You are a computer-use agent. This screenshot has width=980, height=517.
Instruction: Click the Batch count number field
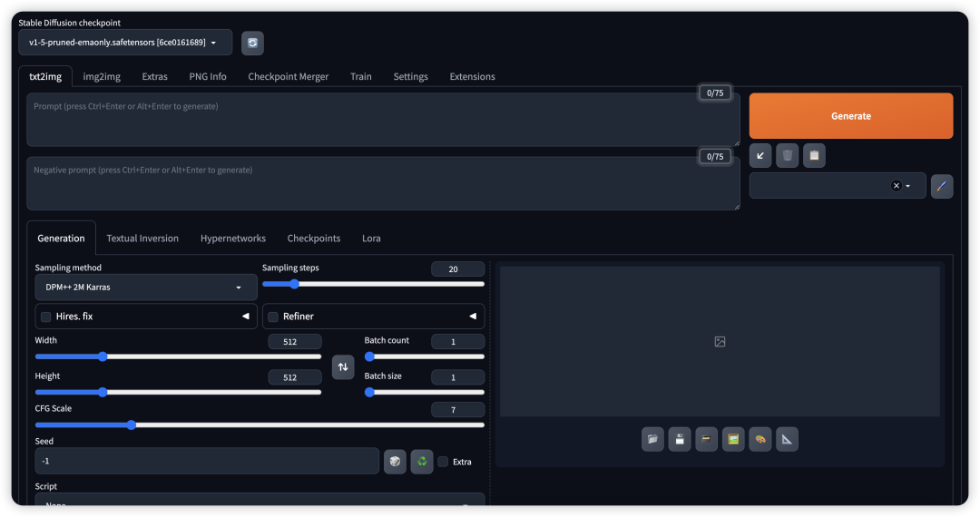457,342
